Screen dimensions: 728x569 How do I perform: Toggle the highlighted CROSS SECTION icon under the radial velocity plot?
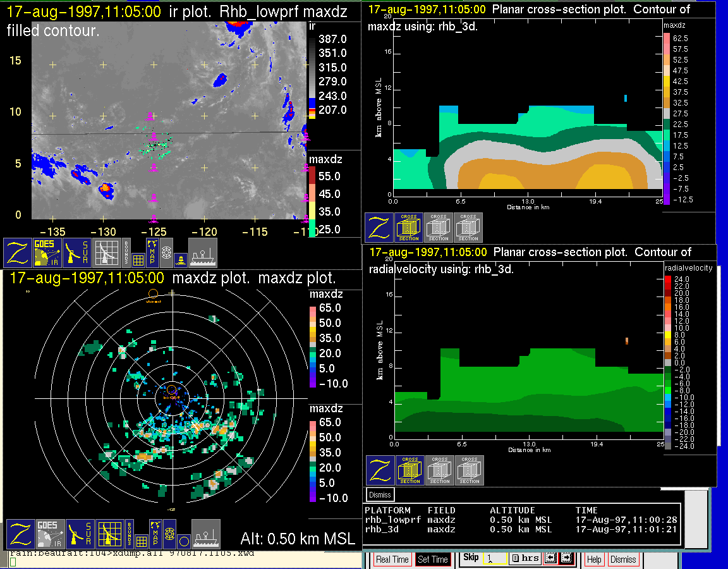pyautogui.click(x=410, y=470)
